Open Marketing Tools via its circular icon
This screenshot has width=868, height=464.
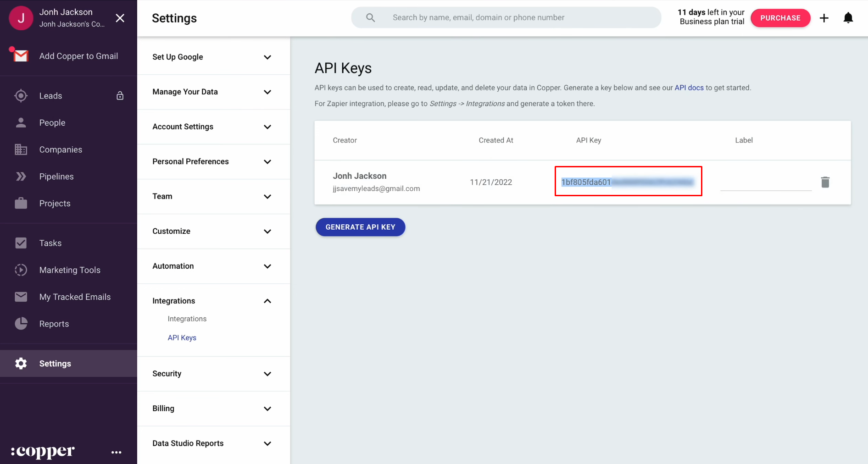[x=21, y=270]
